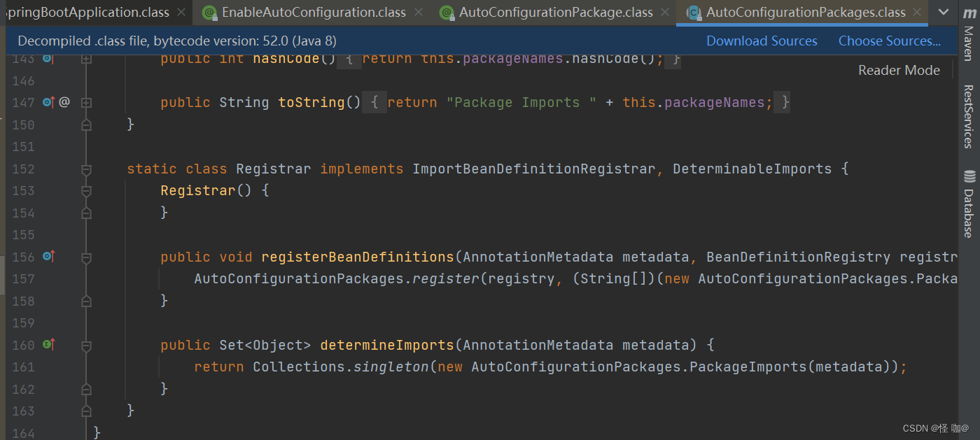The width and height of the screenshot is (980, 440).
Task: Collapse the determineImports method
Action: coord(86,345)
